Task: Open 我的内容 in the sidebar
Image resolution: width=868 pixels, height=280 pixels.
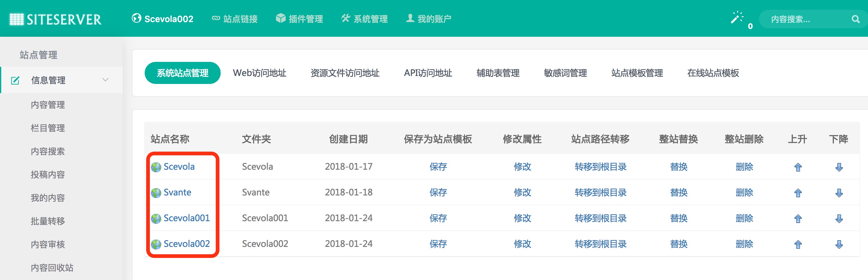Action: [x=48, y=198]
